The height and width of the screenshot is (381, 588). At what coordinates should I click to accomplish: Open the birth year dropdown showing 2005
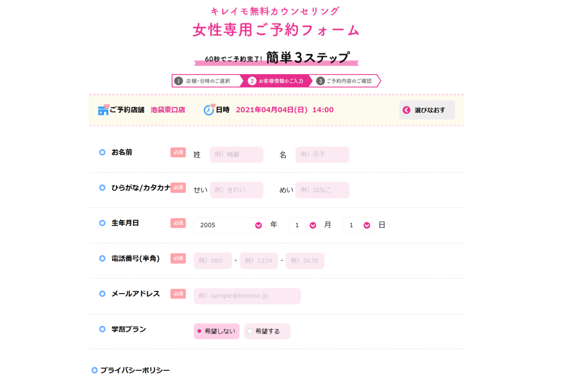point(229,225)
